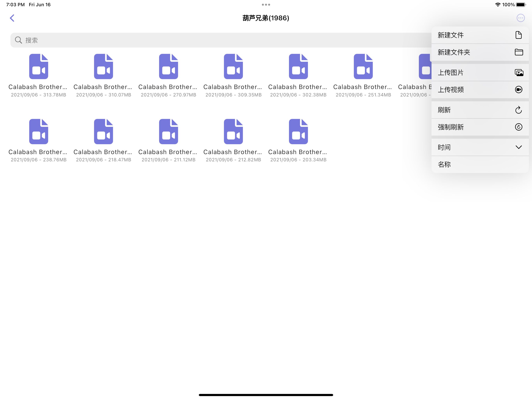532x399 pixels.
Task: Click the new file document icon
Action: [519, 35]
